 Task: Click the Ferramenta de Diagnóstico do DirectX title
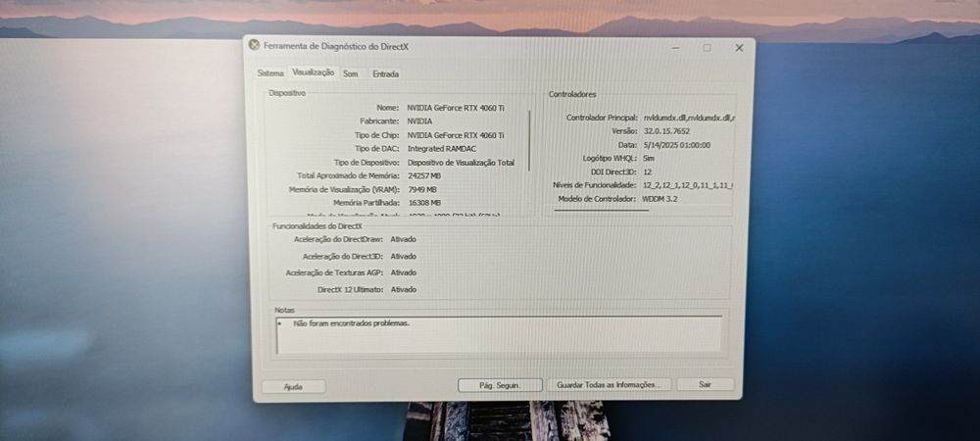tap(335, 46)
